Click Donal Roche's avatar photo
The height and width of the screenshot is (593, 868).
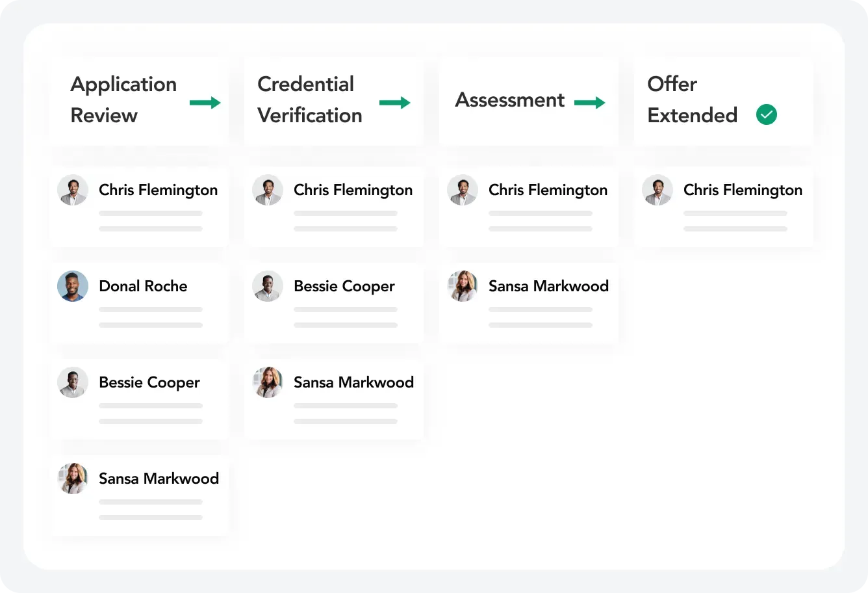tap(73, 286)
